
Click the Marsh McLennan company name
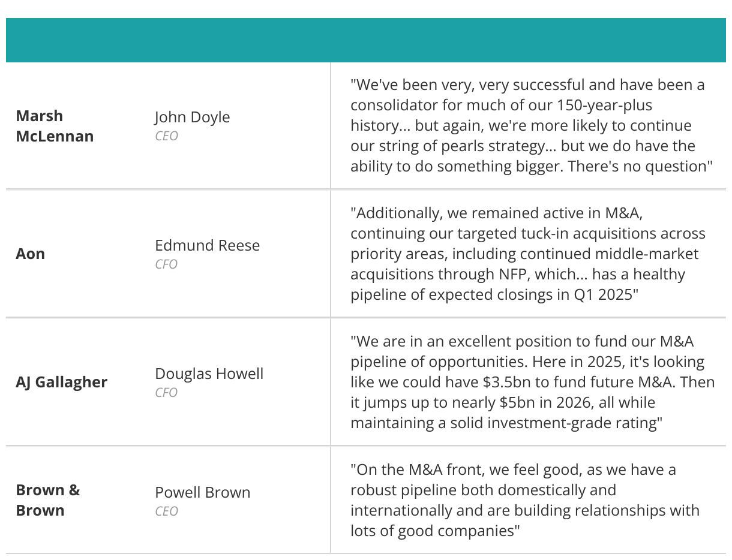tap(55, 126)
